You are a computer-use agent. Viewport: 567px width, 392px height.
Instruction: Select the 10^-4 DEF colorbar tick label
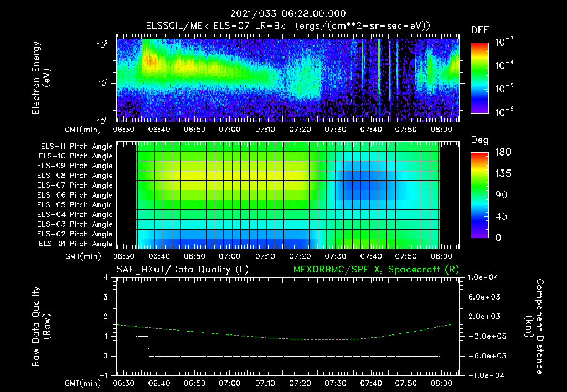(504, 65)
